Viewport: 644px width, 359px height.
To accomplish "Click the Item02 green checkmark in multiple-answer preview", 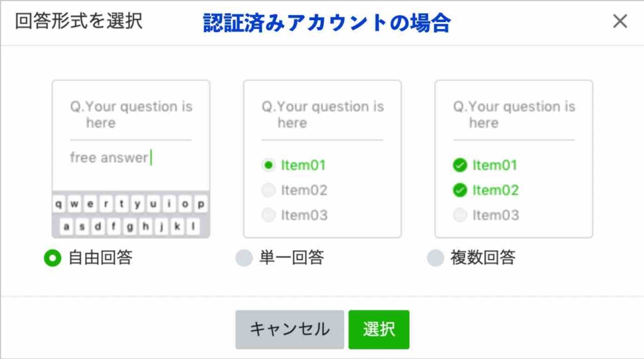I will click(460, 190).
